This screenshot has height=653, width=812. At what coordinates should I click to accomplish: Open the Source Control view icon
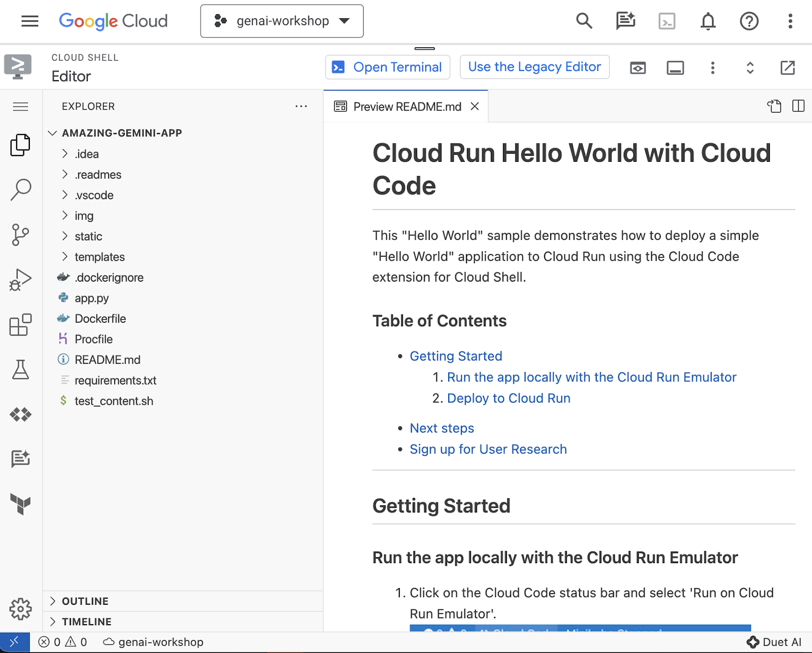pos(20,235)
